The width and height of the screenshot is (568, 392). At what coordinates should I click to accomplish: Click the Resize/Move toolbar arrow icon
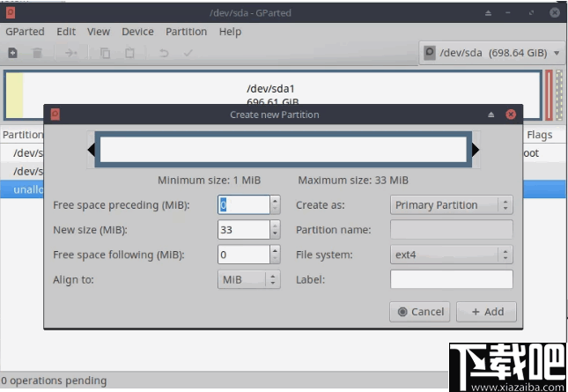click(x=70, y=53)
